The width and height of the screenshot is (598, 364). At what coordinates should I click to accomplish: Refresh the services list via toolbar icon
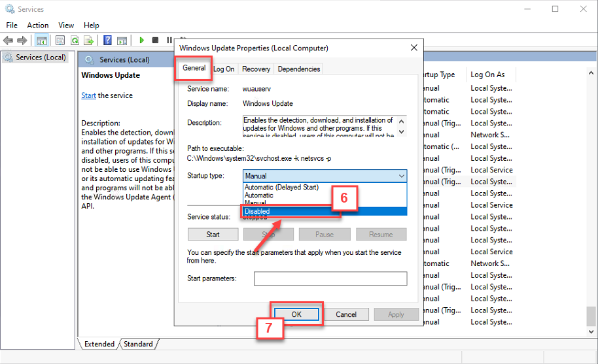[x=75, y=41]
